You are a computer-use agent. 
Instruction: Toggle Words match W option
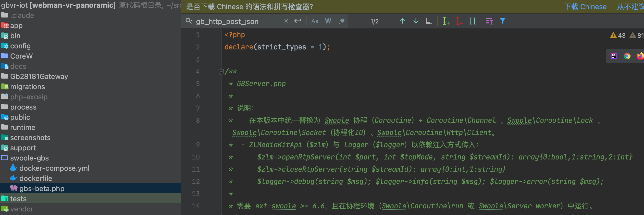click(328, 21)
